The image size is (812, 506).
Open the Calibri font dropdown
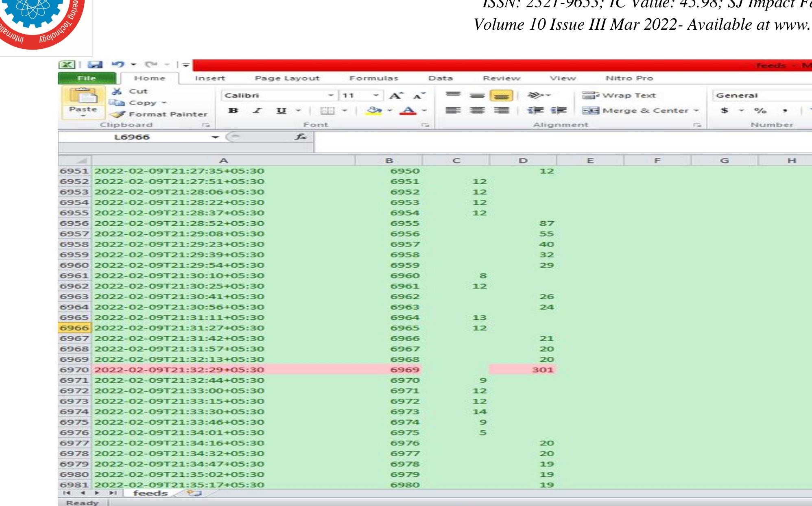[x=331, y=95]
